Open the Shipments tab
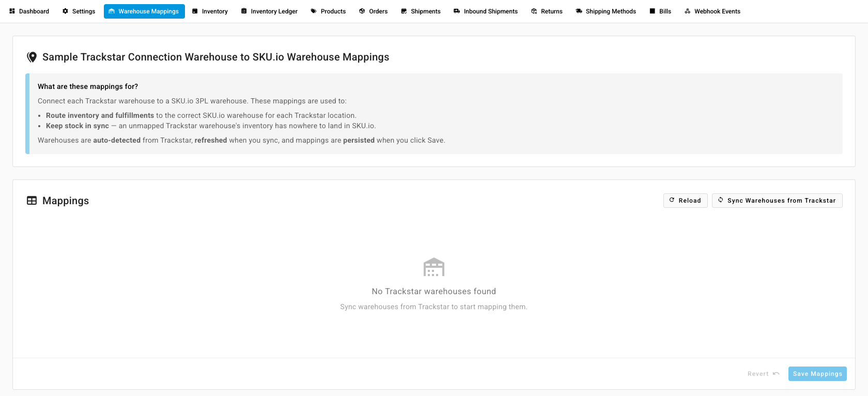868x396 pixels. 421,11
